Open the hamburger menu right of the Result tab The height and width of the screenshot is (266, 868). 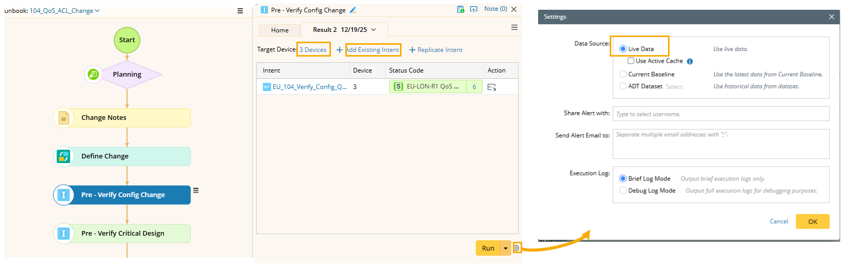click(514, 28)
